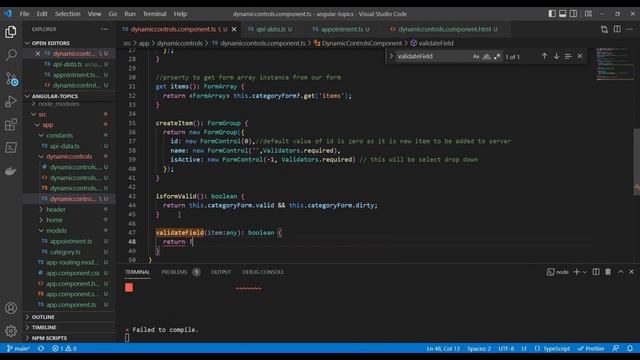Expand the node_modules folder
The height and width of the screenshot is (360, 640).
(x=58, y=104)
